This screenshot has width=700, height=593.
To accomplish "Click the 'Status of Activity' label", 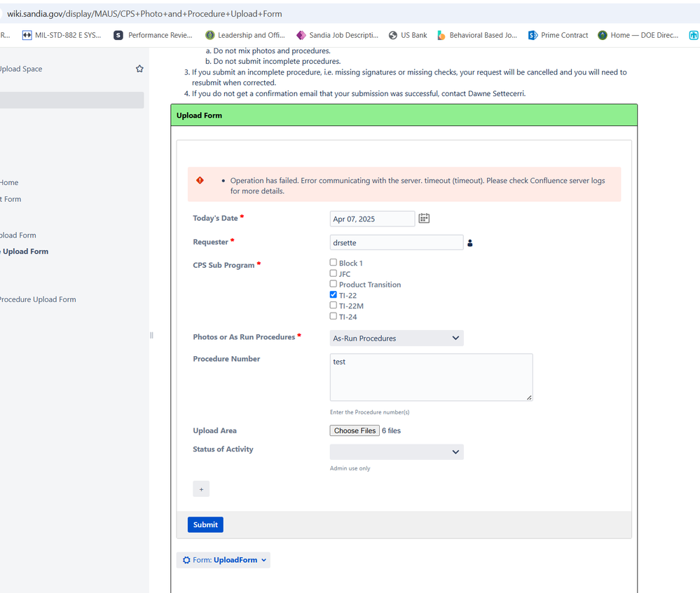I will click(223, 449).
